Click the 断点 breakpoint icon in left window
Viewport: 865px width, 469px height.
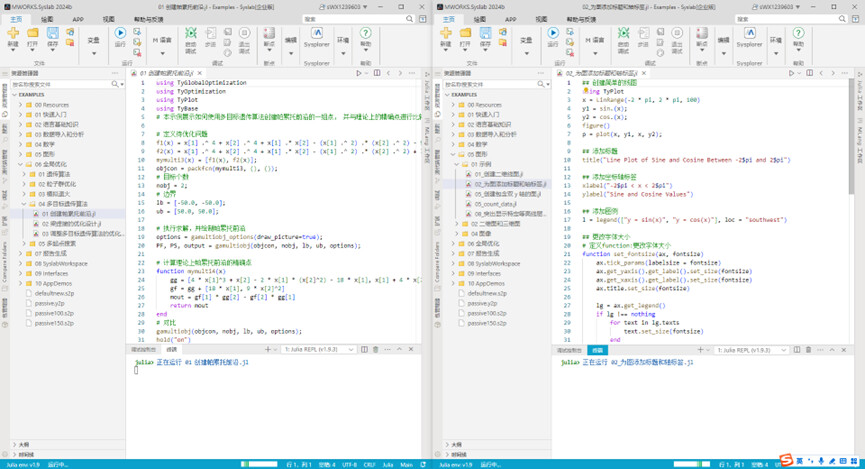coord(269,34)
